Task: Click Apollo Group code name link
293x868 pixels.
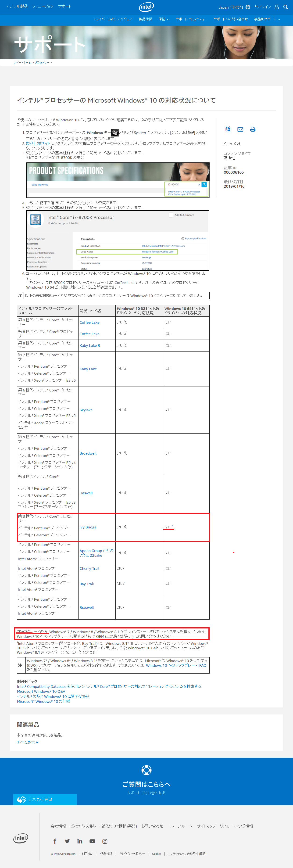Action: click(x=97, y=553)
